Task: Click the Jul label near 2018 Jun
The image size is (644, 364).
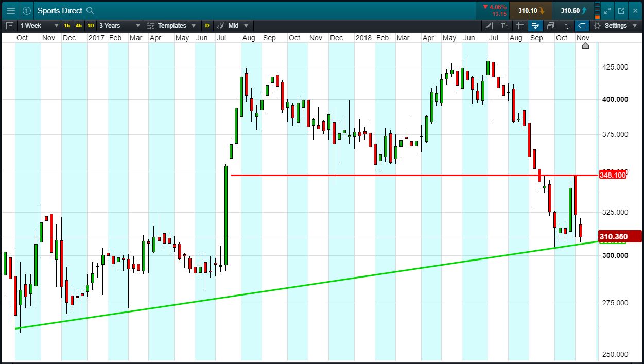Action: pos(493,38)
